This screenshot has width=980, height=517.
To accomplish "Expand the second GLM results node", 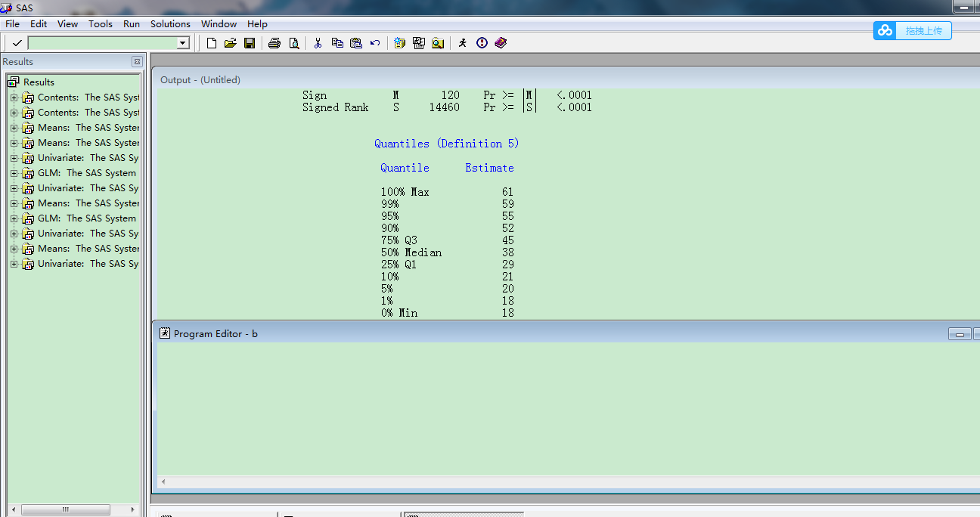I will 14,218.
